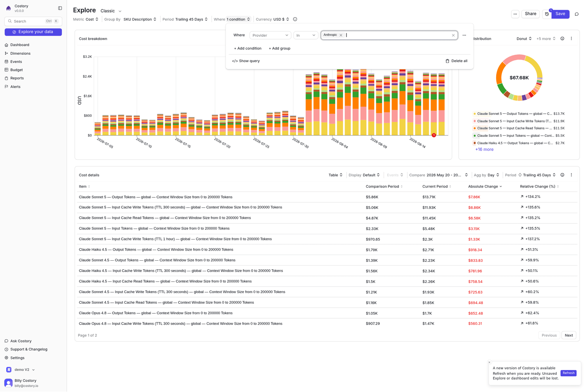This screenshot has width=586, height=392.
Task: Click the Explore your data button
Action: pos(33,32)
